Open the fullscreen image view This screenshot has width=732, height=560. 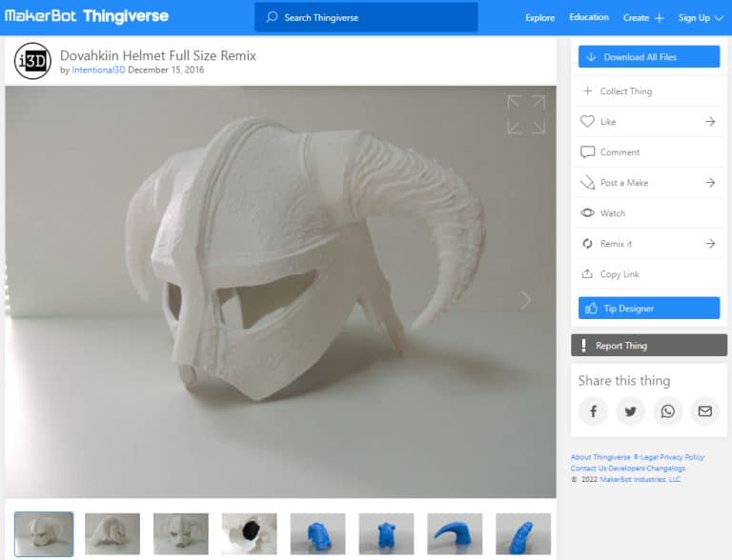(x=526, y=115)
